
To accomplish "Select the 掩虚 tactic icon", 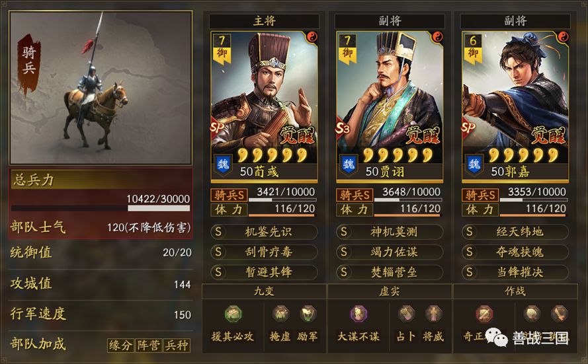I will coord(280,314).
